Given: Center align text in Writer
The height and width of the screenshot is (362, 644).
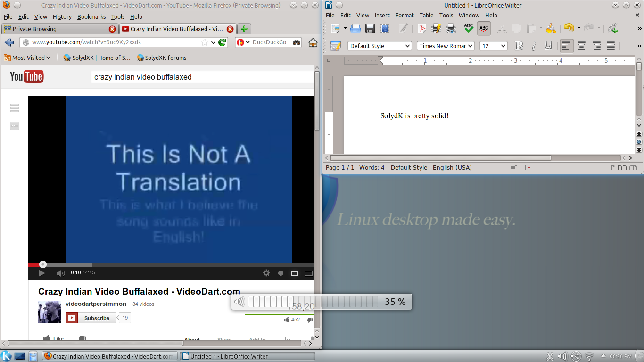Looking at the screenshot, I should tap(581, 46).
